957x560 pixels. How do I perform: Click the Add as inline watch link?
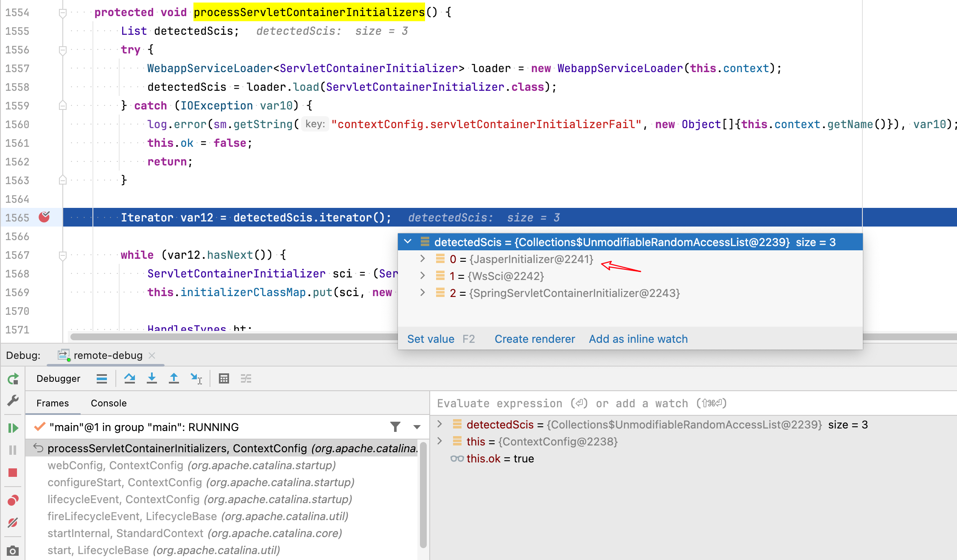click(x=638, y=339)
